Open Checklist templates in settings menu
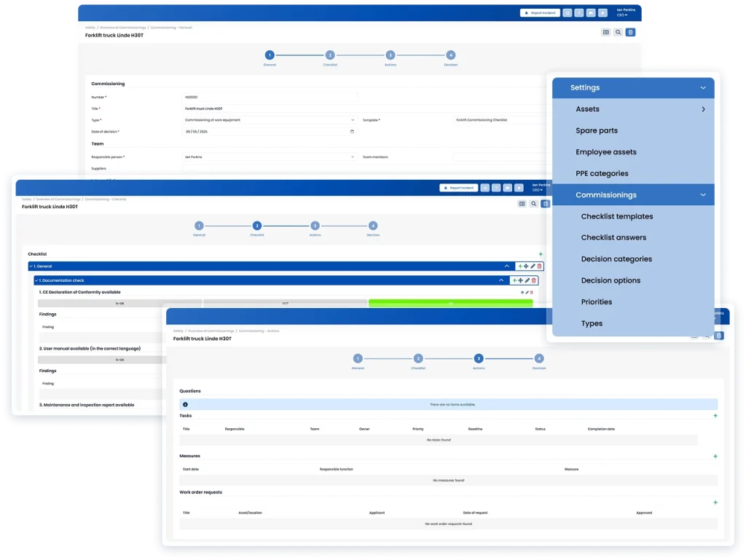This screenshot has height=560, width=746. pyautogui.click(x=616, y=216)
